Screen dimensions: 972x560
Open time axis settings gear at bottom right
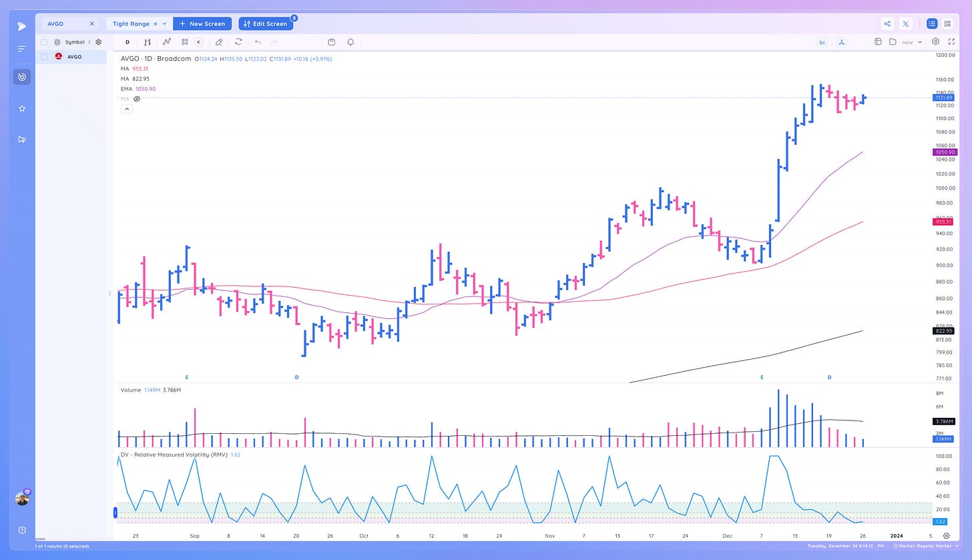[947, 535]
